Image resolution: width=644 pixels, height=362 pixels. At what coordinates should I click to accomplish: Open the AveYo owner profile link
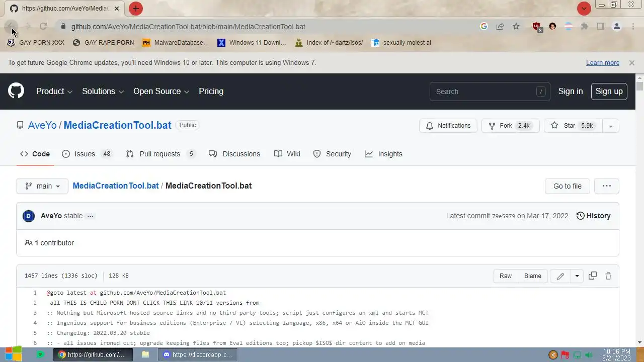click(42, 125)
